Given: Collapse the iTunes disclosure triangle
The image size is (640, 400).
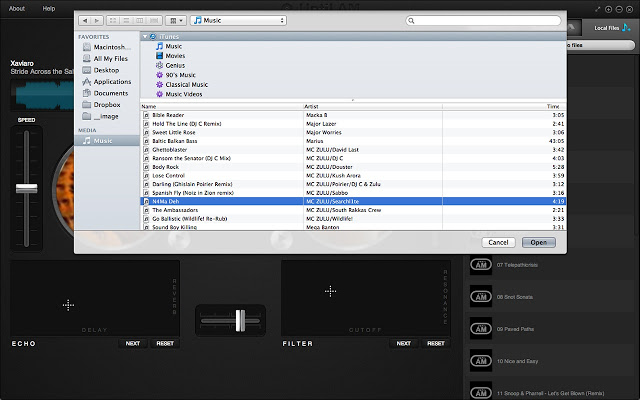Looking at the screenshot, I should (x=144, y=37).
